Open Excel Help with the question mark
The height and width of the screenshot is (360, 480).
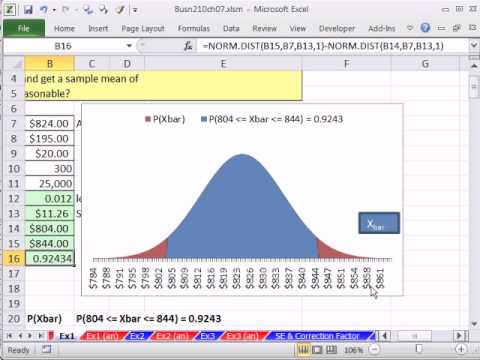[x=425, y=28]
